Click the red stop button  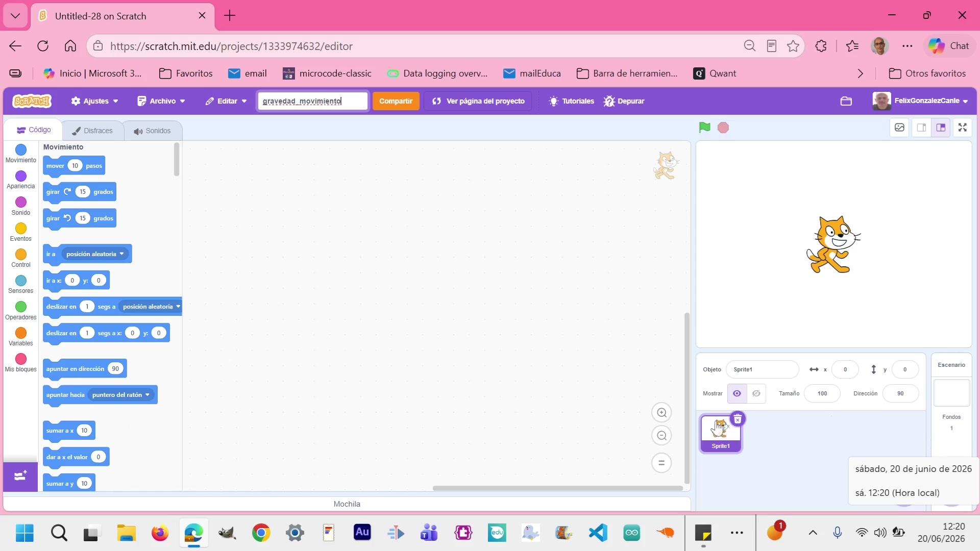tap(723, 128)
